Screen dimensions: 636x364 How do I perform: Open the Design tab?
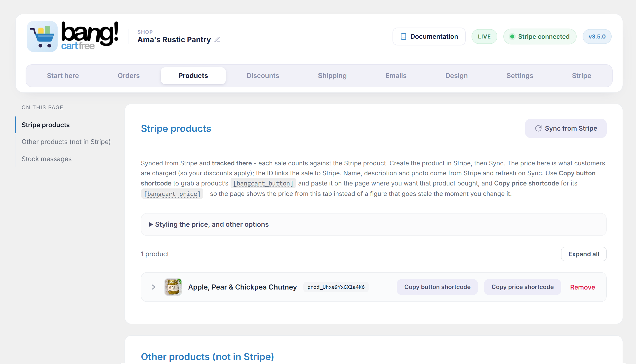(x=456, y=75)
